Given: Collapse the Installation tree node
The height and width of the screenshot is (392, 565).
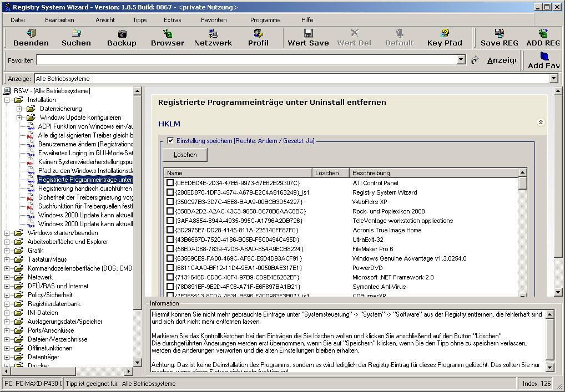Looking at the screenshot, I should click(x=7, y=100).
